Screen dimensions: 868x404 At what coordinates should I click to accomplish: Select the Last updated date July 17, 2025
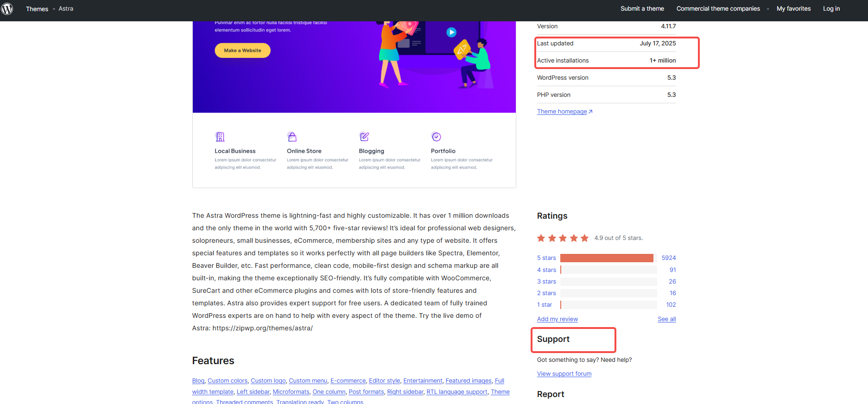[x=658, y=44]
